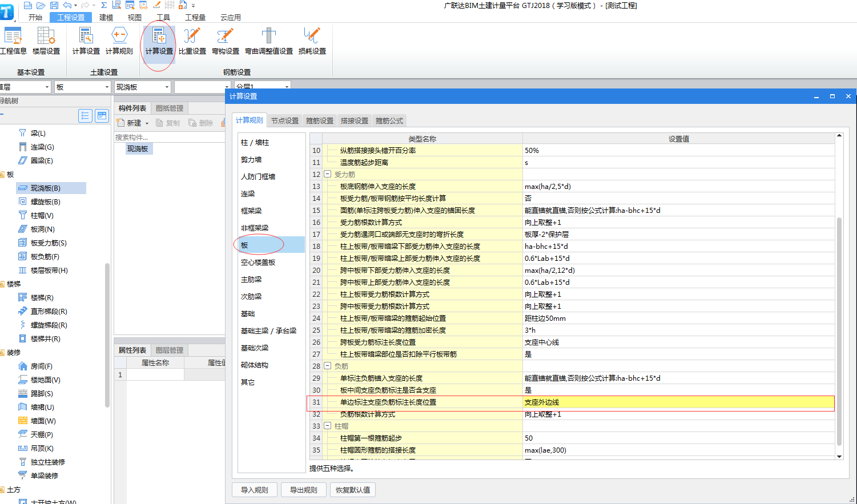Image resolution: width=857 pixels, height=504 pixels.
Task: Switch to 搭接设置 tab in dialog
Action: [x=355, y=120]
